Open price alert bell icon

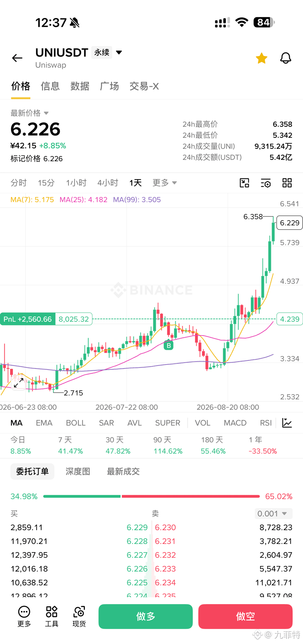[x=286, y=58]
